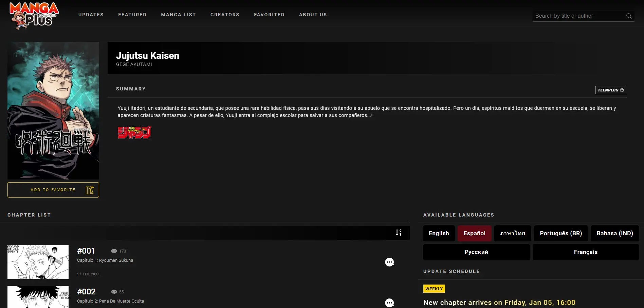The image size is (644, 308).
Task: Click the 173 comment count icon
Action: point(114,251)
